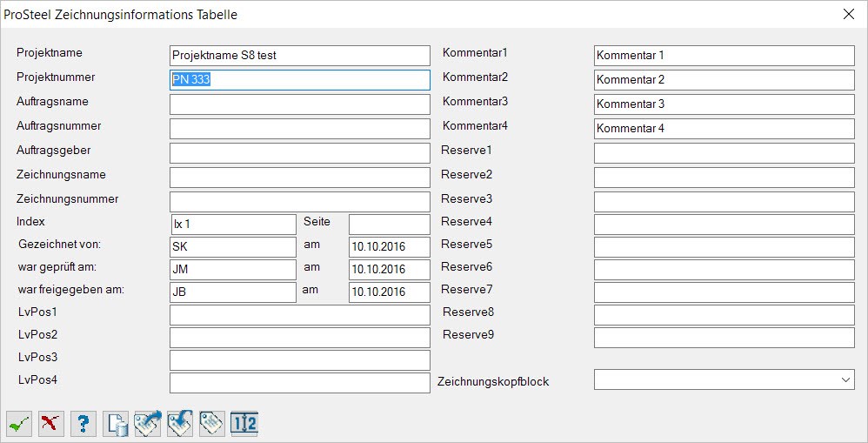
Task: Click the dialog title ProSteel Zeichnungsinformations Tabelle
Action: 121,15
